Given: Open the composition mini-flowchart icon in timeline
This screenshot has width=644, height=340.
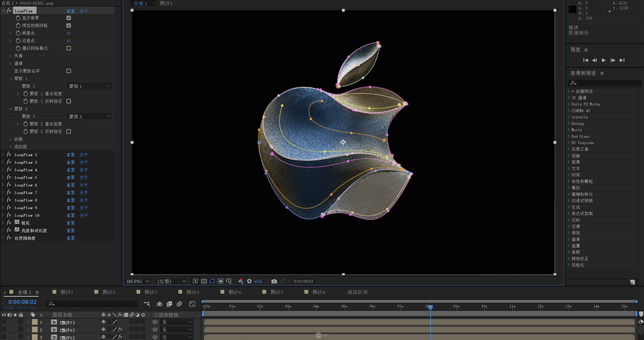Looking at the screenshot, I should (147, 304).
